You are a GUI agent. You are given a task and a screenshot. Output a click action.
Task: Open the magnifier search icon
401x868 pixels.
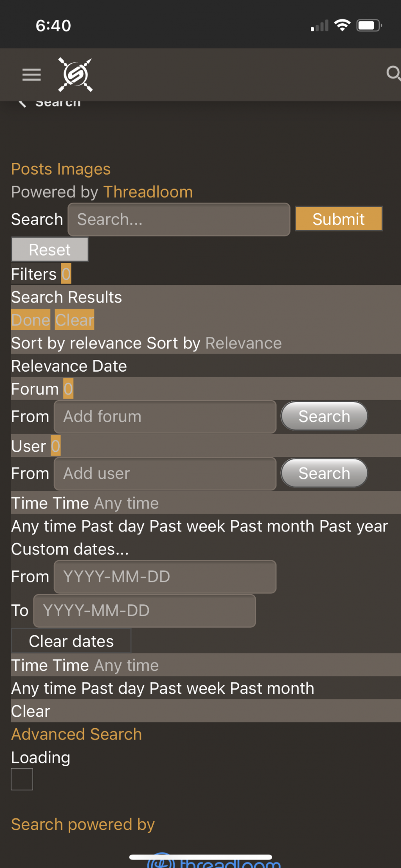[x=393, y=73]
